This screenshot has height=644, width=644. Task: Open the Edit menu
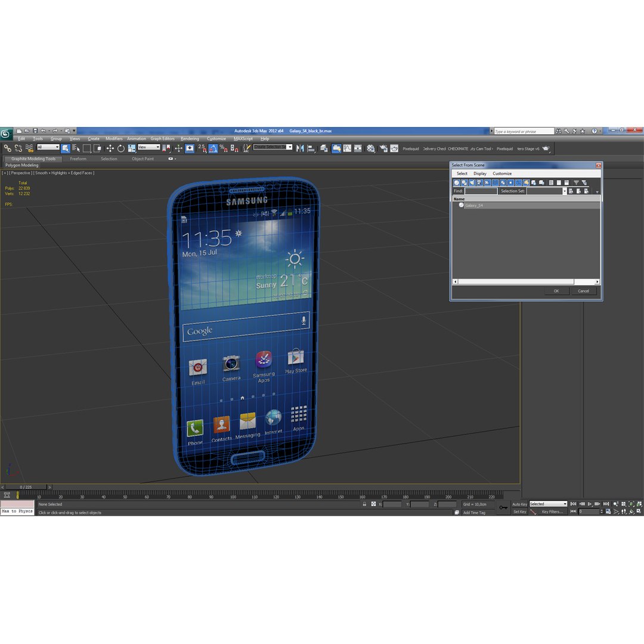pyautogui.click(x=21, y=139)
